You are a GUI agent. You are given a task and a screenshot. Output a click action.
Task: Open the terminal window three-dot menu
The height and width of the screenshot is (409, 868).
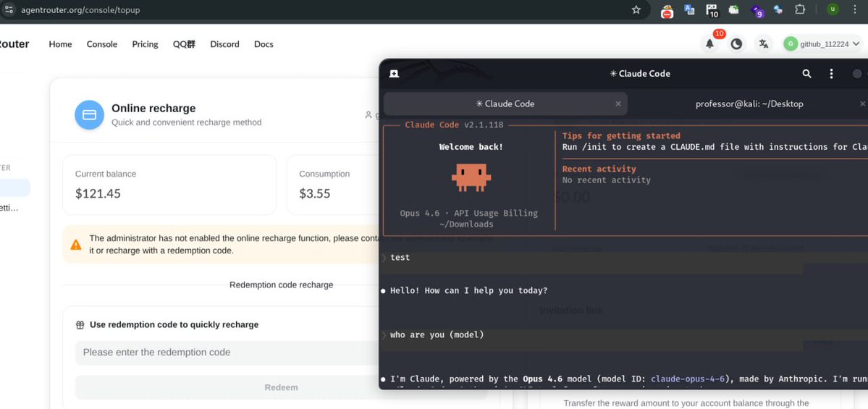click(x=831, y=74)
